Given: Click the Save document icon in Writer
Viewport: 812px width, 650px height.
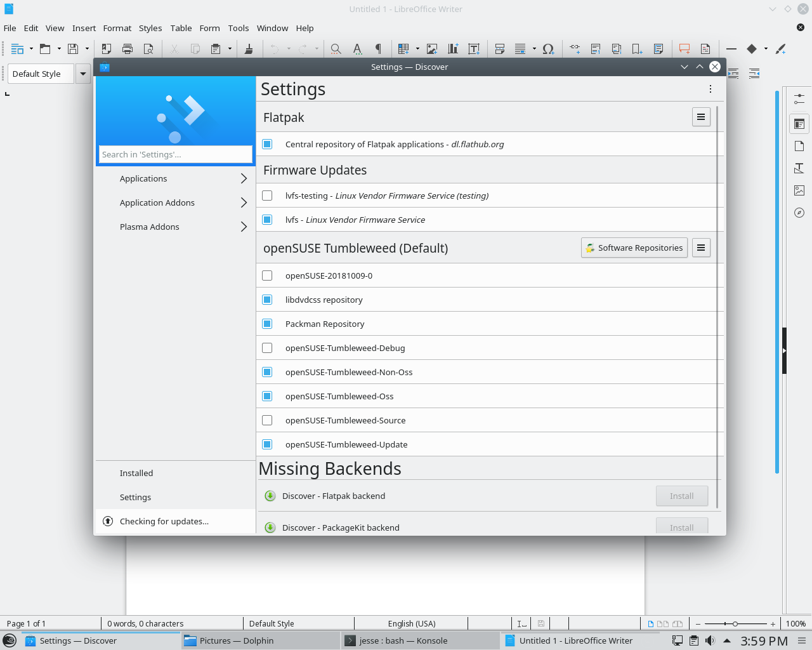Looking at the screenshot, I should pyautogui.click(x=73, y=49).
